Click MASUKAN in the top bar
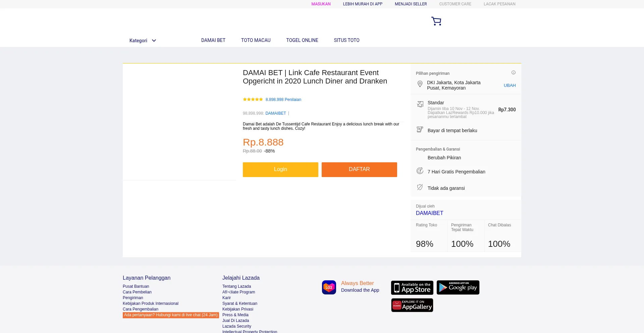Viewport: 644px width, 333px height. [x=321, y=4]
